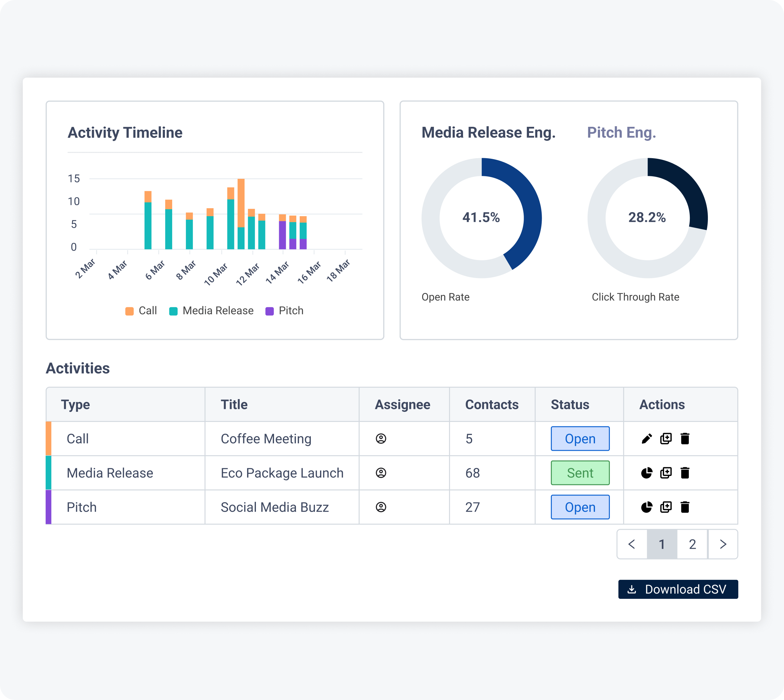The width and height of the screenshot is (784, 700).
Task: Click the Download CSV button
Action: (x=678, y=589)
